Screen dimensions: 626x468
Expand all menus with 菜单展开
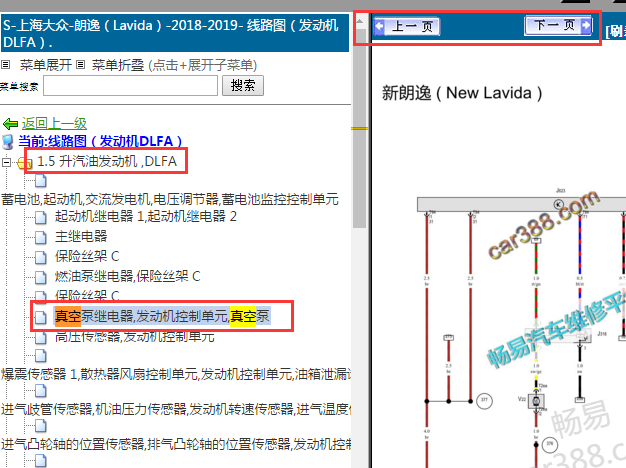click(46, 65)
